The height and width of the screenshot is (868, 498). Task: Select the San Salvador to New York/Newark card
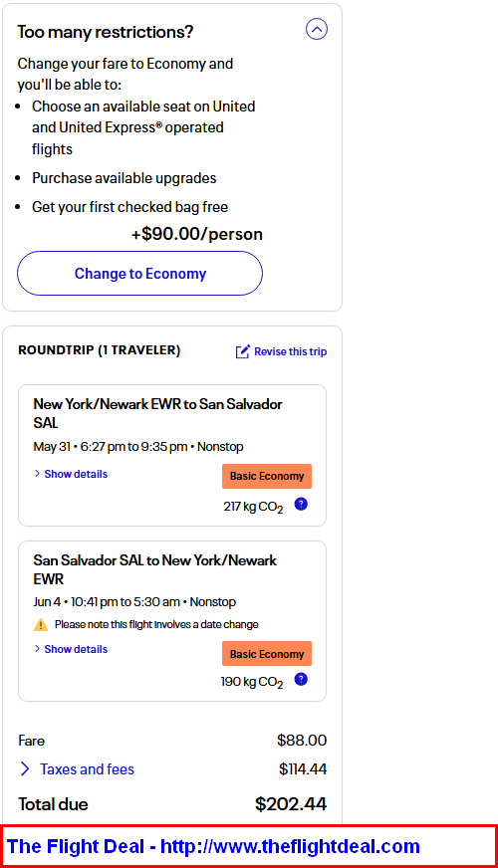click(x=172, y=621)
